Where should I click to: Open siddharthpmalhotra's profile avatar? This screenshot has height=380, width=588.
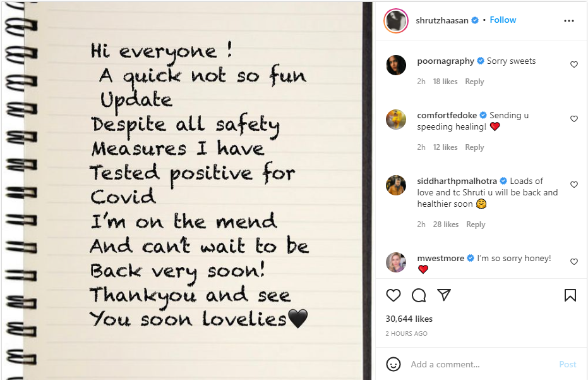point(397,185)
